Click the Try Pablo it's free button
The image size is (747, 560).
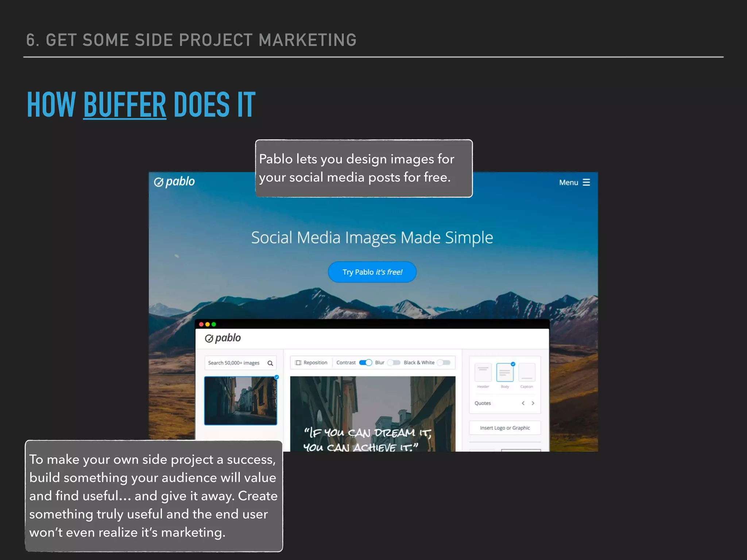[x=372, y=272]
